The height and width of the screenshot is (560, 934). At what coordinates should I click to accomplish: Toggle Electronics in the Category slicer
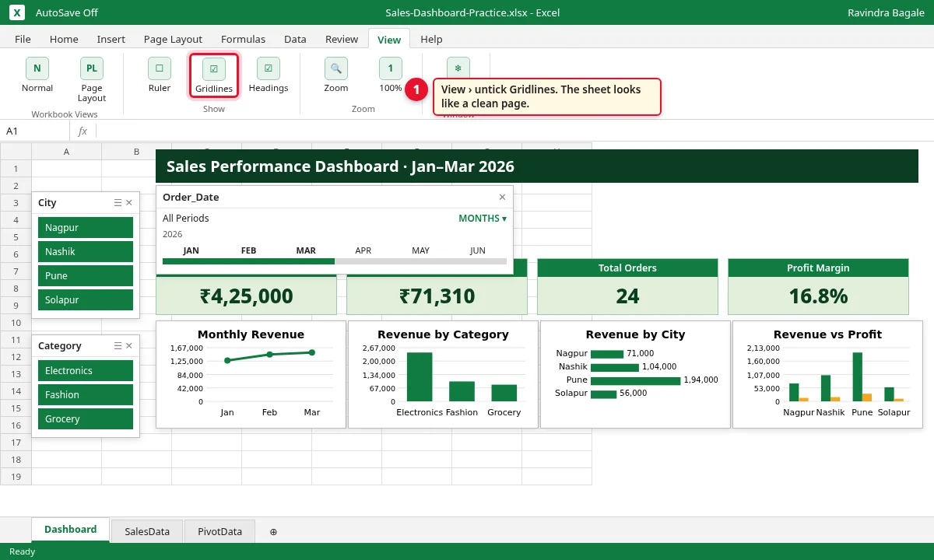pos(86,370)
